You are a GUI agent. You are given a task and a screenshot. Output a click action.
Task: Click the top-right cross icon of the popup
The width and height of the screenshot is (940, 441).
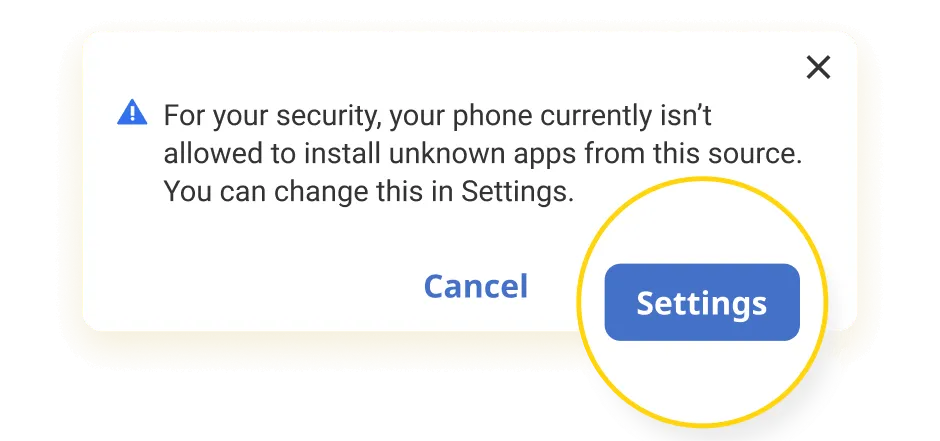tap(818, 67)
